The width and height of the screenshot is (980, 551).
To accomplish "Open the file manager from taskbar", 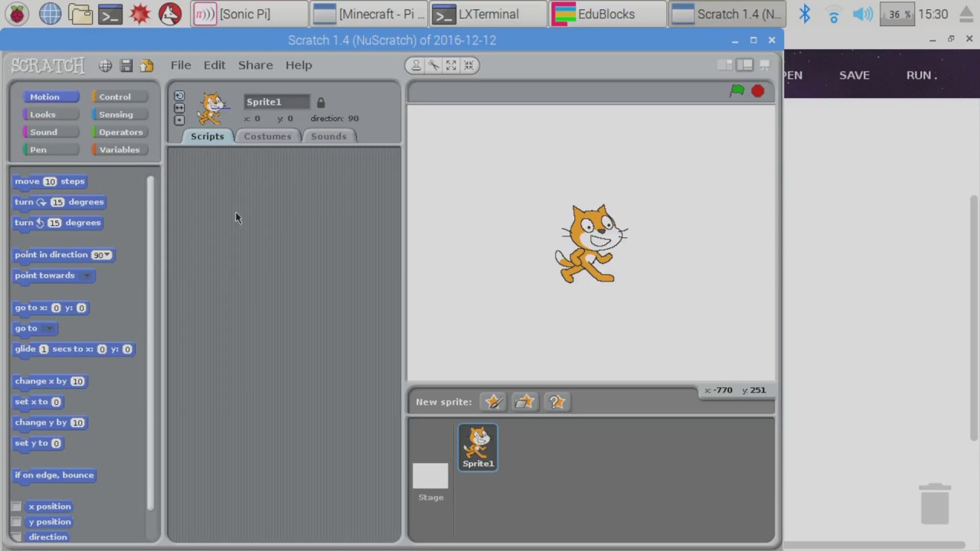I will click(x=80, y=14).
